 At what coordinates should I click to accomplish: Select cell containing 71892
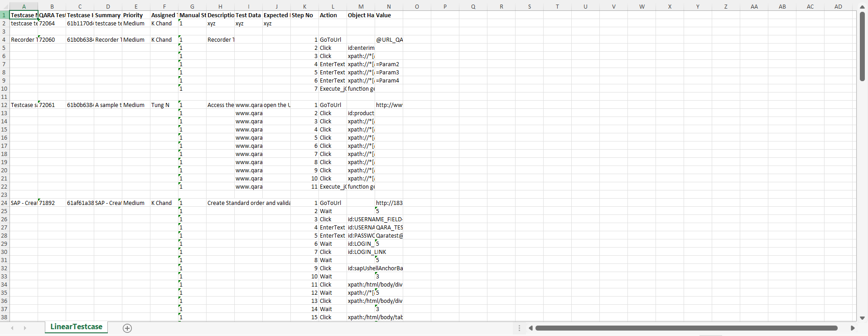click(52, 203)
